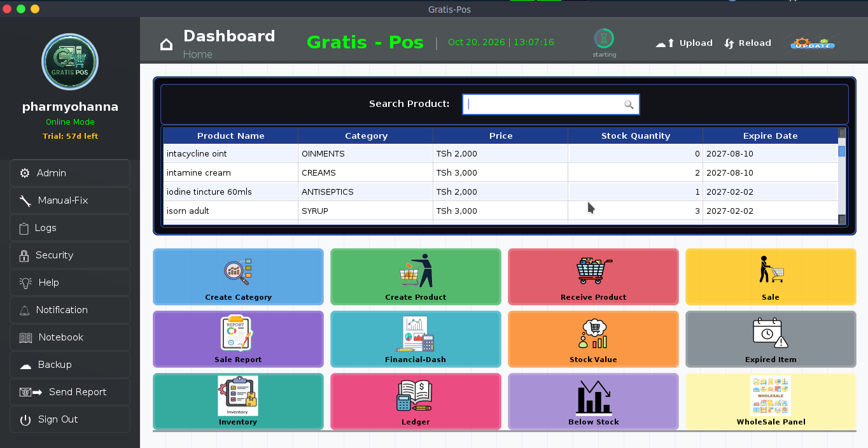Click the Expire Date column header
Viewport: 868px width, 448px height.
(x=771, y=136)
